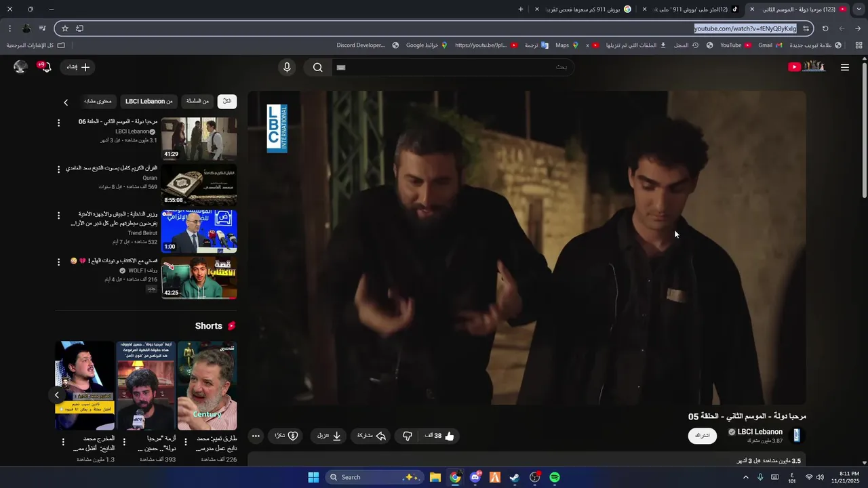This screenshot has height=488, width=868.
Task: Open the Century short thumbnail
Action: pos(207,386)
